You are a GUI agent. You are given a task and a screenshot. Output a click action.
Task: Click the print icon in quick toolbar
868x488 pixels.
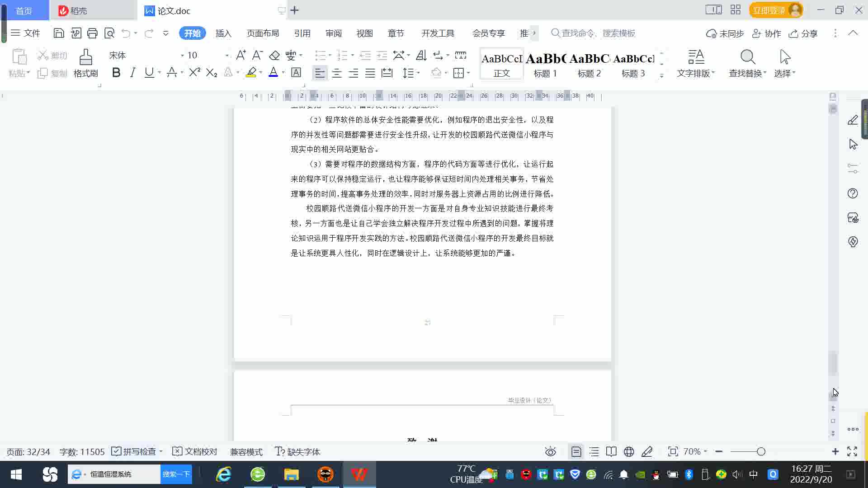92,33
